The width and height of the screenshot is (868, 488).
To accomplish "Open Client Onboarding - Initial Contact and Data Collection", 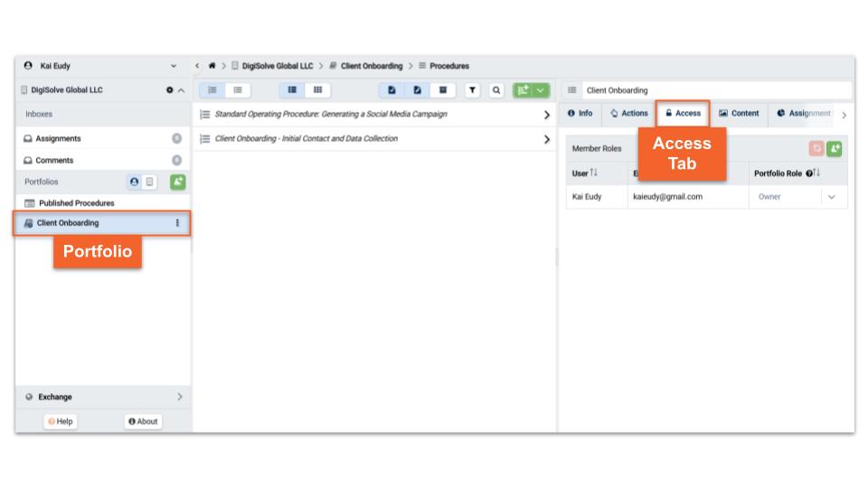I will (307, 138).
